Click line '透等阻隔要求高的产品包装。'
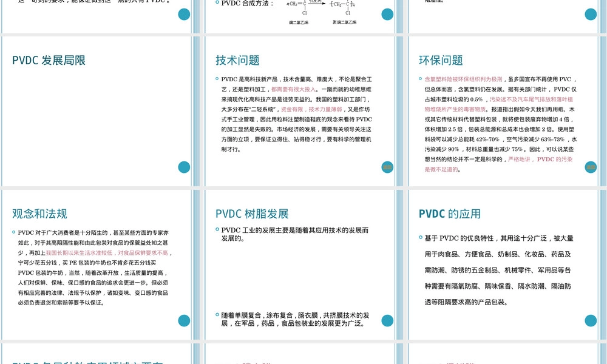Image resolution: width=607 pixels, height=364 pixels. 466,302
